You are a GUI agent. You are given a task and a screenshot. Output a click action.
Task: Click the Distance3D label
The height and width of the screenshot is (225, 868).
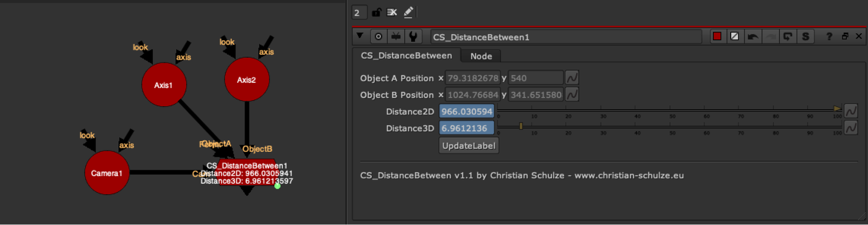click(410, 128)
